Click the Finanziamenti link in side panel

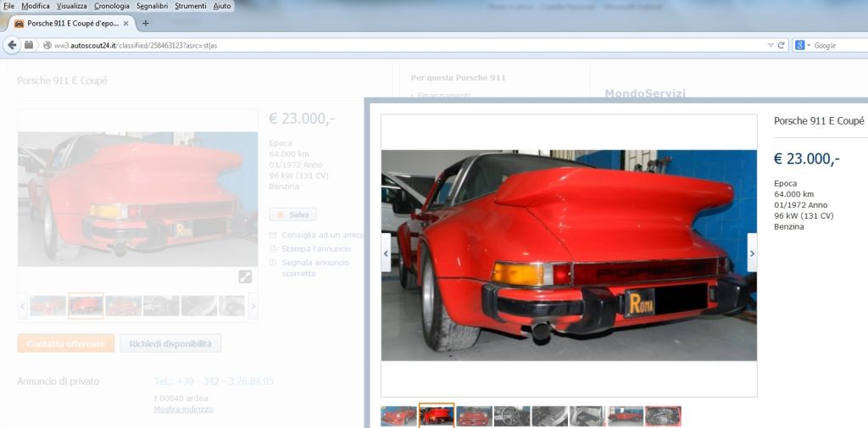tap(444, 96)
